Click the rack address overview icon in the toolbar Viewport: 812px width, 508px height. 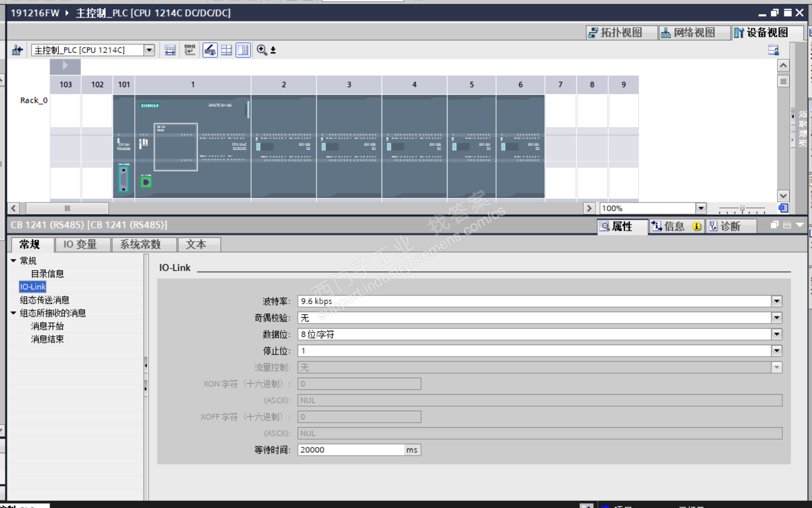170,50
